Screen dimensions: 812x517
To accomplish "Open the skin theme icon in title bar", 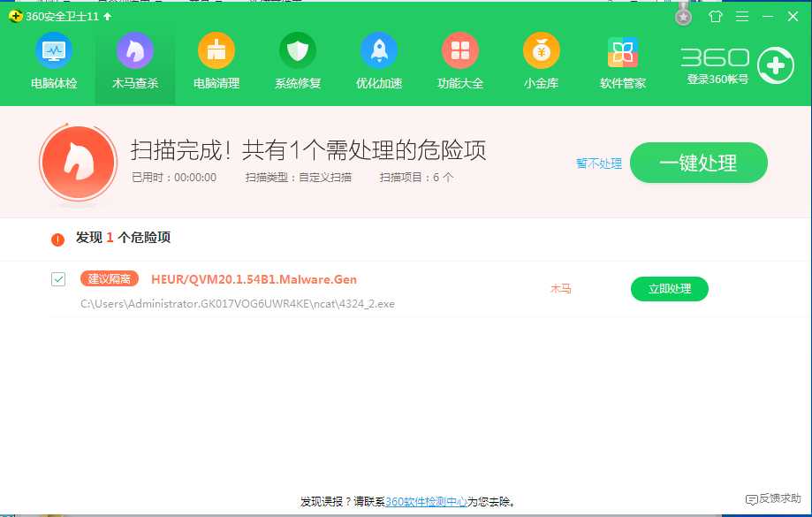I will click(716, 16).
